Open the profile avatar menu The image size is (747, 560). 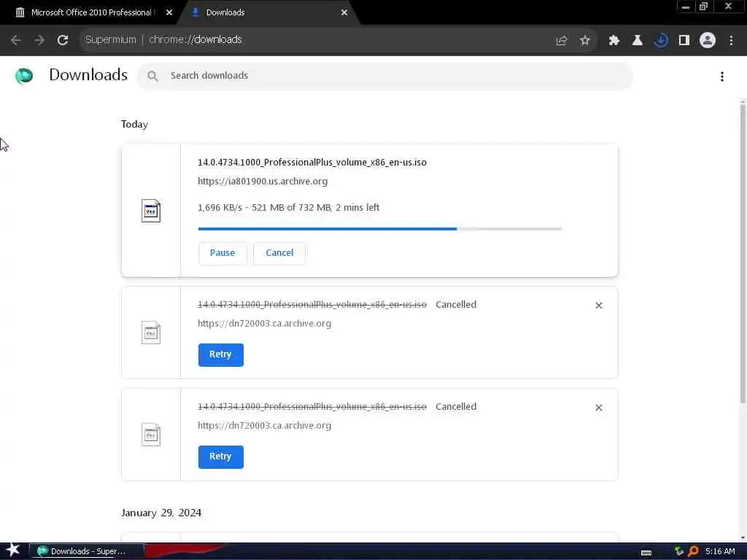point(708,41)
